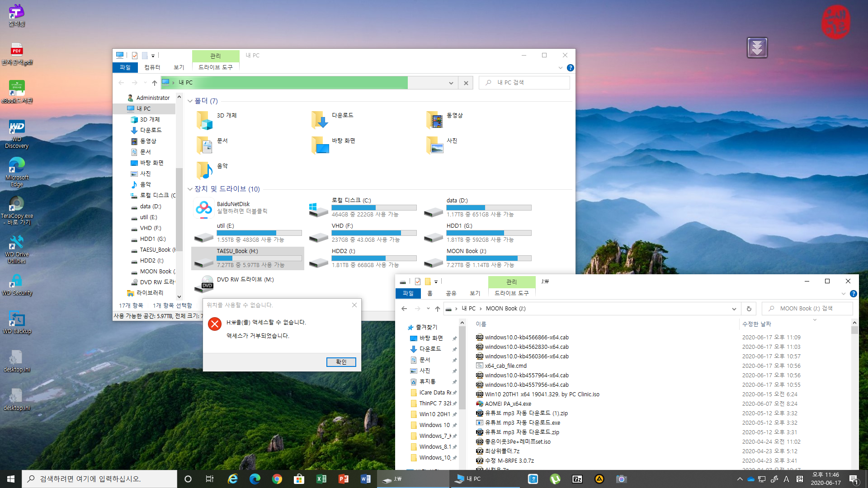868x488 pixels.
Task: Select util (E:) drive
Action: coord(247,233)
